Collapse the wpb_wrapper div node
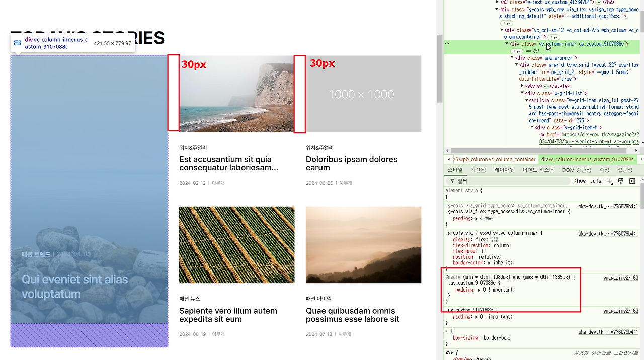Viewport: 644px width, 360px height. click(512, 58)
